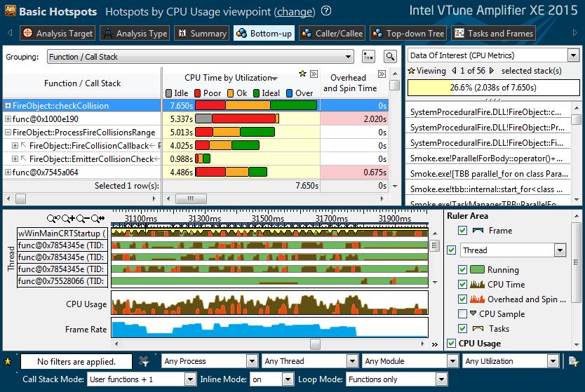The width and height of the screenshot is (585, 392).
Task: Open the Any Process filter dropdown
Action: pyautogui.click(x=210, y=361)
